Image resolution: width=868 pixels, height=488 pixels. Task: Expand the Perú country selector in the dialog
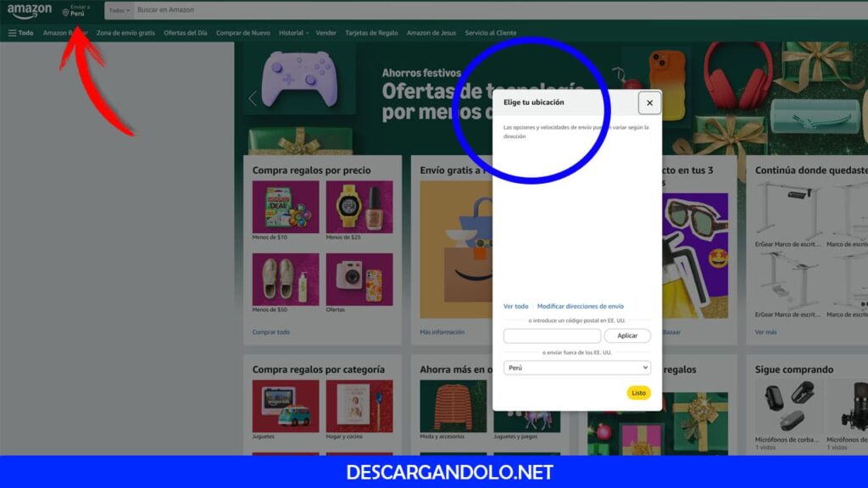(576, 366)
